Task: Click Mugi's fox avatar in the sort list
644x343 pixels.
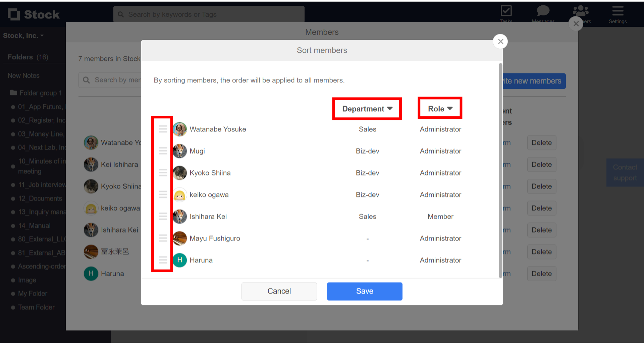Action: 180,151
